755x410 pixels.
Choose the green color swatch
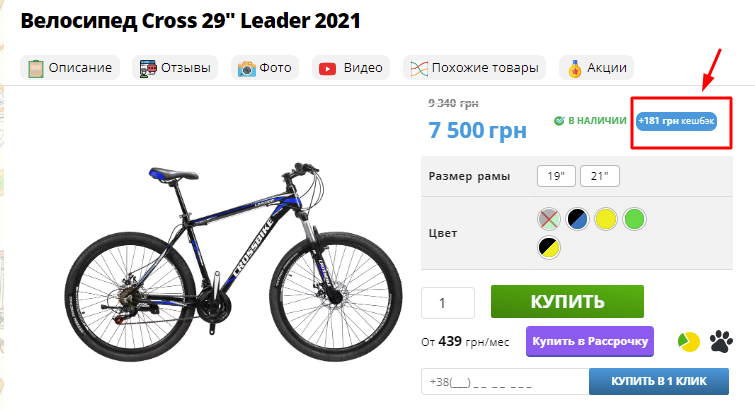[x=634, y=219]
